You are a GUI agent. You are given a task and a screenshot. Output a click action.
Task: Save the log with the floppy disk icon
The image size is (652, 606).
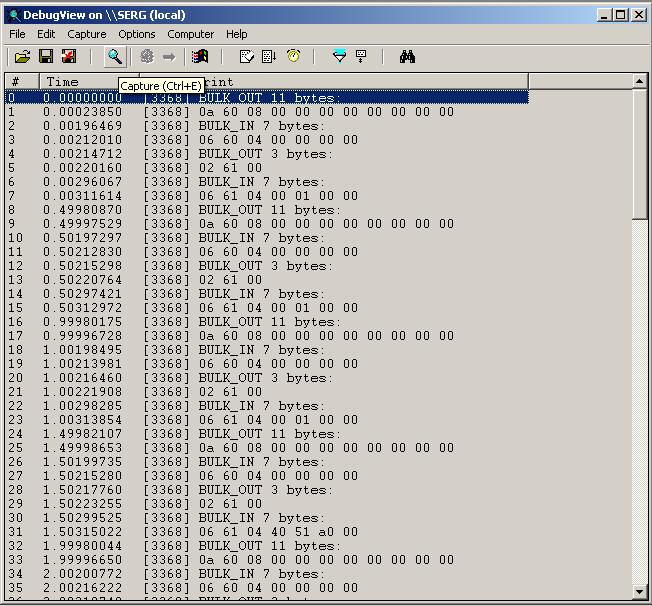[46, 57]
